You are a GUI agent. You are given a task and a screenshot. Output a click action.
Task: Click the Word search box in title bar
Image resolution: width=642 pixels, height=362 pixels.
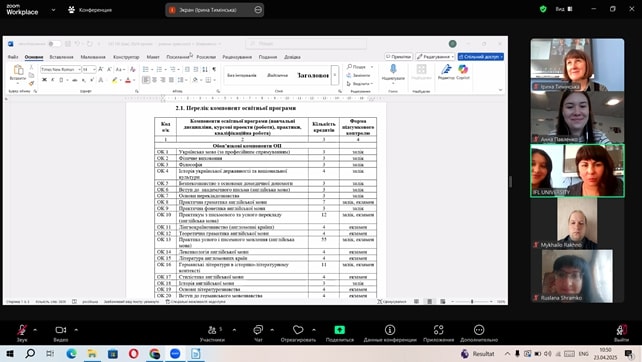[x=306, y=43]
